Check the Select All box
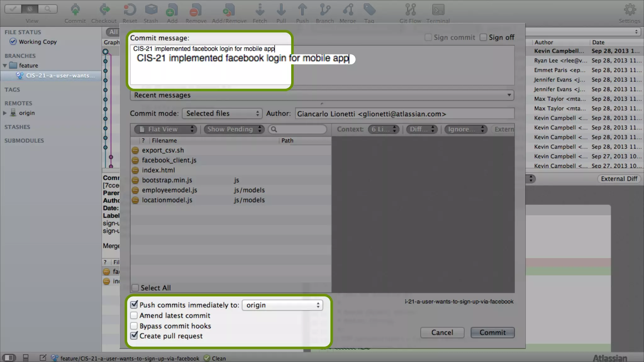The height and width of the screenshot is (362, 644). tap(135, 288)
